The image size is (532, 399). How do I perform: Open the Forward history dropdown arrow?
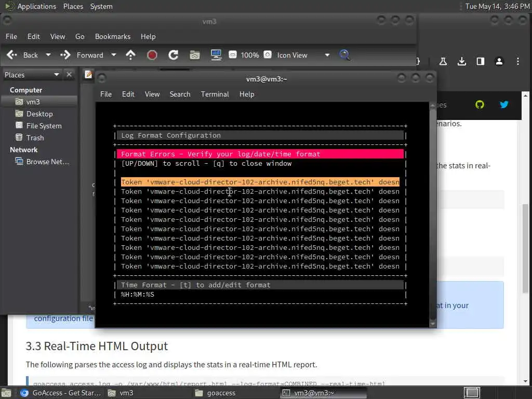114,55
